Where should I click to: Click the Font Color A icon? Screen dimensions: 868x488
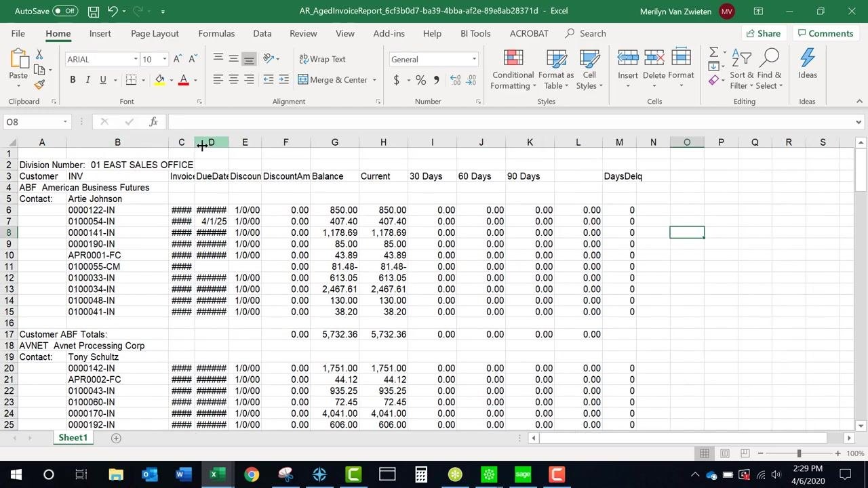pos(183,80)
